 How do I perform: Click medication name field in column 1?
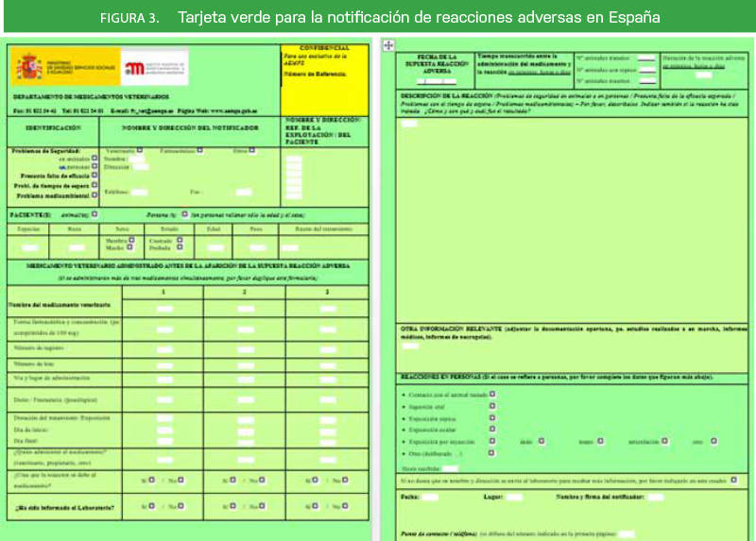tap(164, 309)
